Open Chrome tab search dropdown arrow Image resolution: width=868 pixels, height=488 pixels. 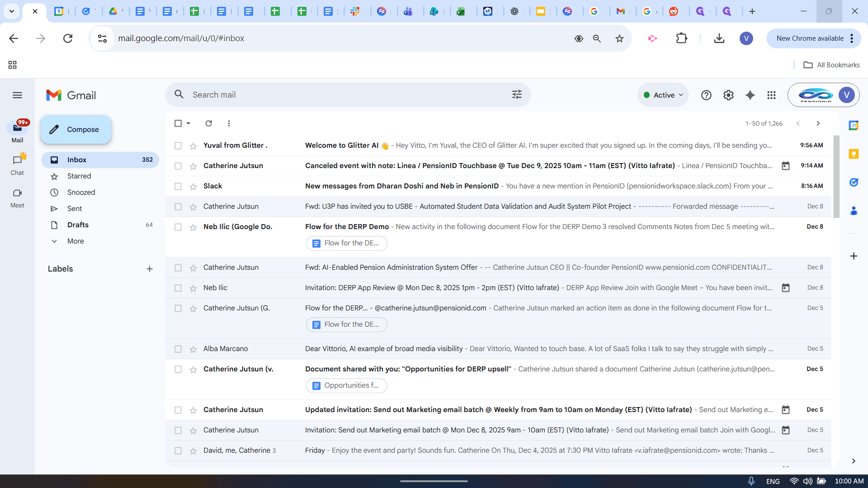click(x=12, y=11)
